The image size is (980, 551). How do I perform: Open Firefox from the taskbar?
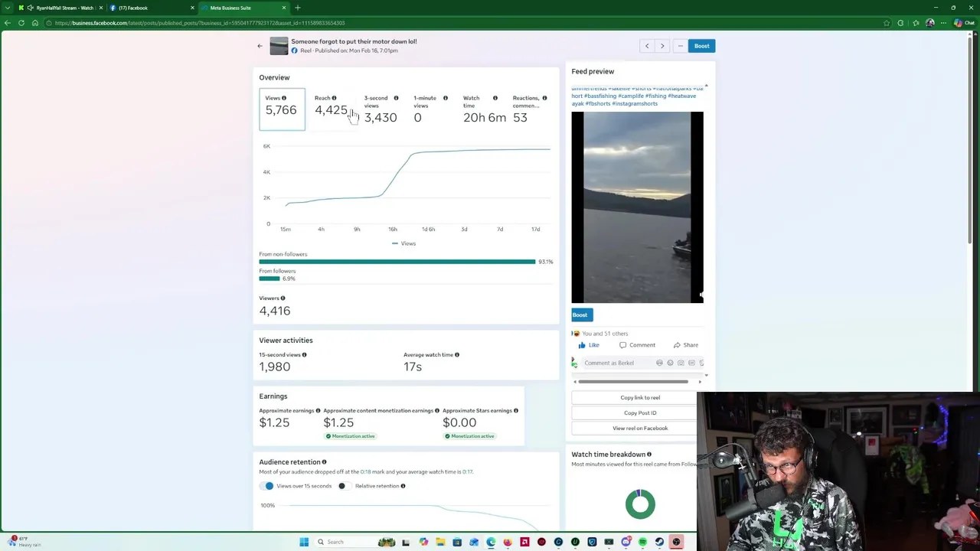click(508, 542)
